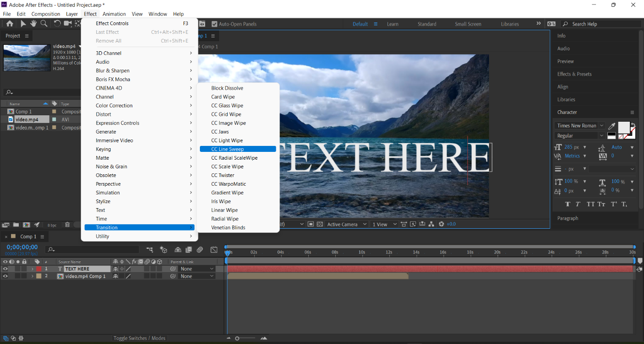
Task: Apply Faux Italic text style
Action: 578,204
